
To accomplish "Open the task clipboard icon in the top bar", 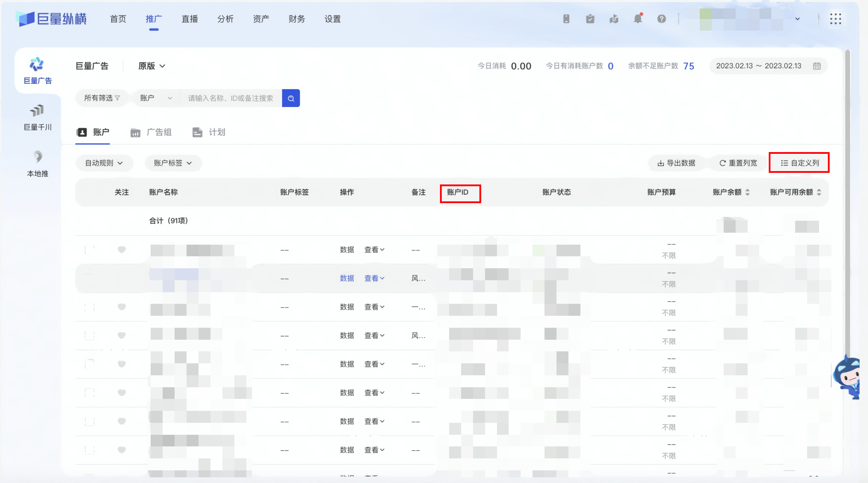I will click(x=590, y=19).
